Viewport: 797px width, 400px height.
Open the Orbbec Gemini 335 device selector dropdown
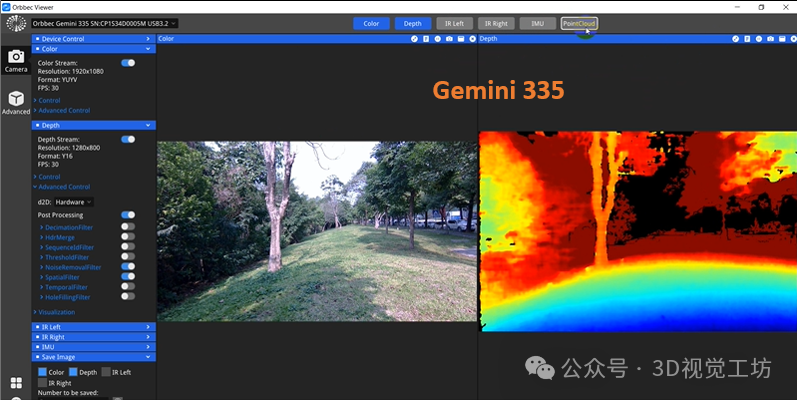coord(105,23)
